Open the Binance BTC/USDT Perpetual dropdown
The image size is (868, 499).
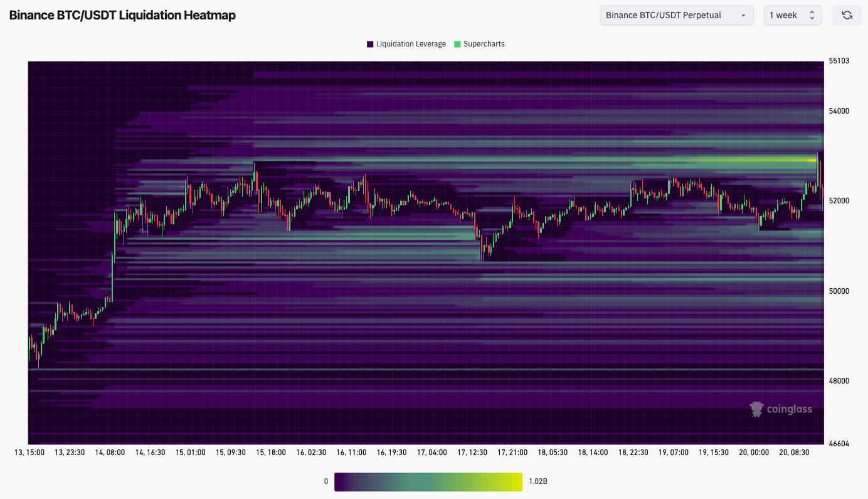click(676, 15)
